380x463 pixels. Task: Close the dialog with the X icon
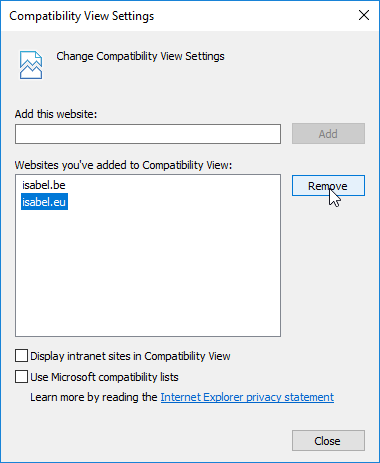[x=364, y=15]
